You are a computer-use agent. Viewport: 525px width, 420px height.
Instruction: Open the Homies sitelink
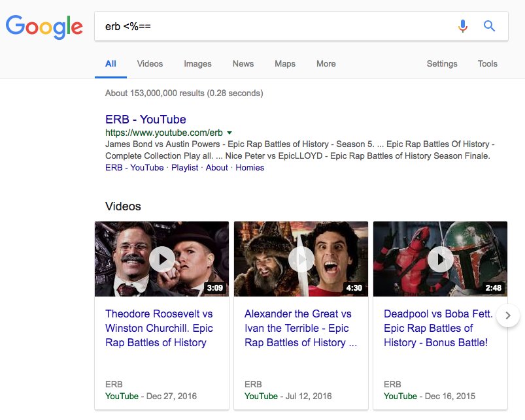[x=250, y=167]
